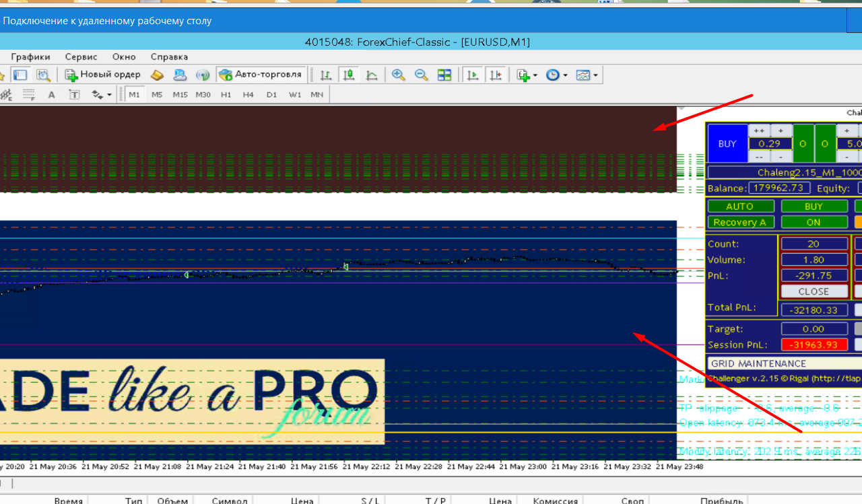Click the red Session PnL value field
This screenshot has height=504, width=862.
click(814, 345)
